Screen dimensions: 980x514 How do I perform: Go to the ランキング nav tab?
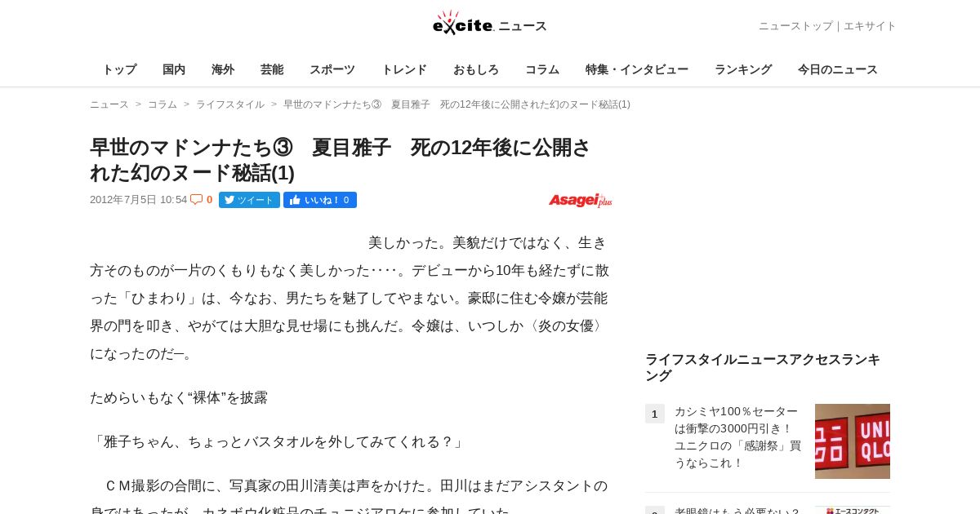tap(743, 69)
